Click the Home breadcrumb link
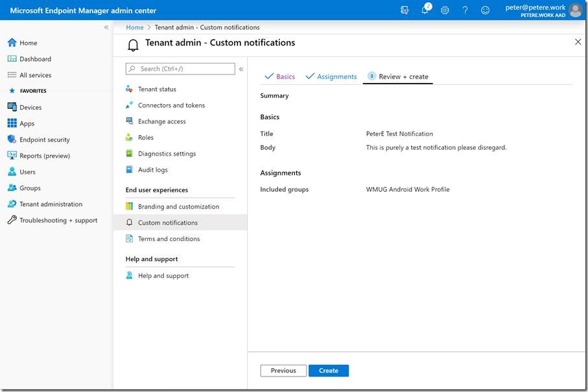The image size is (588, 392). point(135,27)
